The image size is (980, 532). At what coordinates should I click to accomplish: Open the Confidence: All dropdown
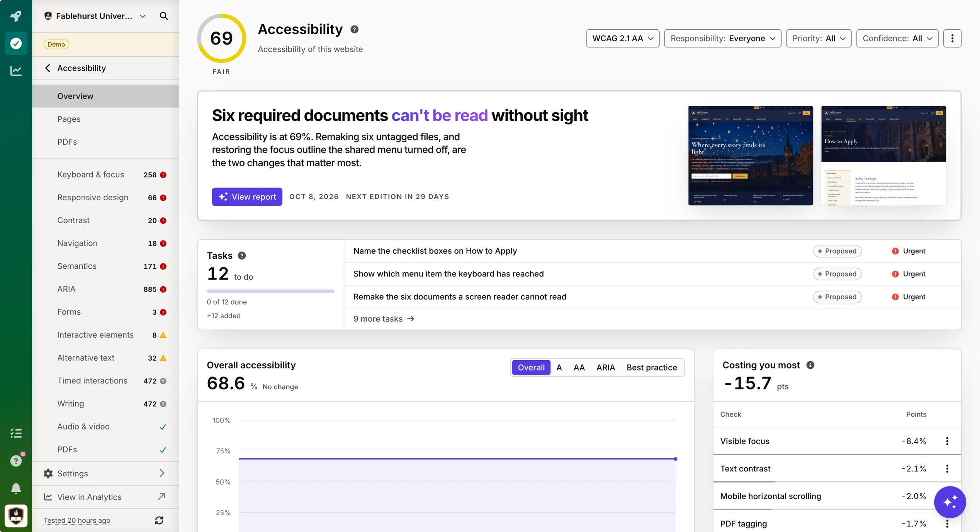[x=897, y=38]
